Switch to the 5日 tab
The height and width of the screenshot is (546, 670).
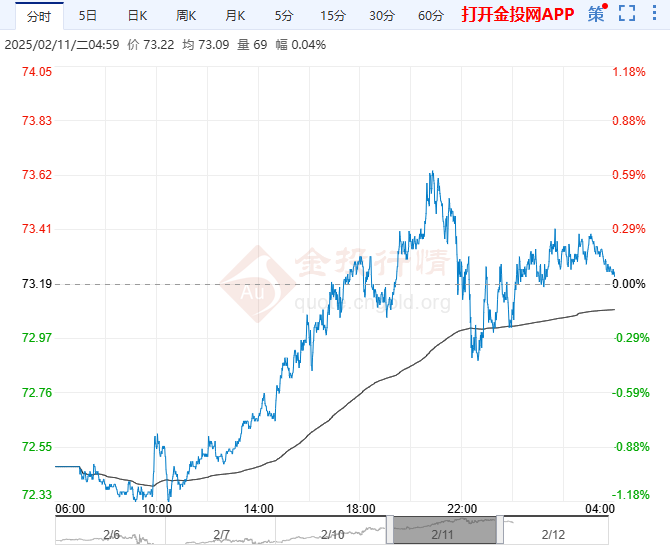point(88,15)
